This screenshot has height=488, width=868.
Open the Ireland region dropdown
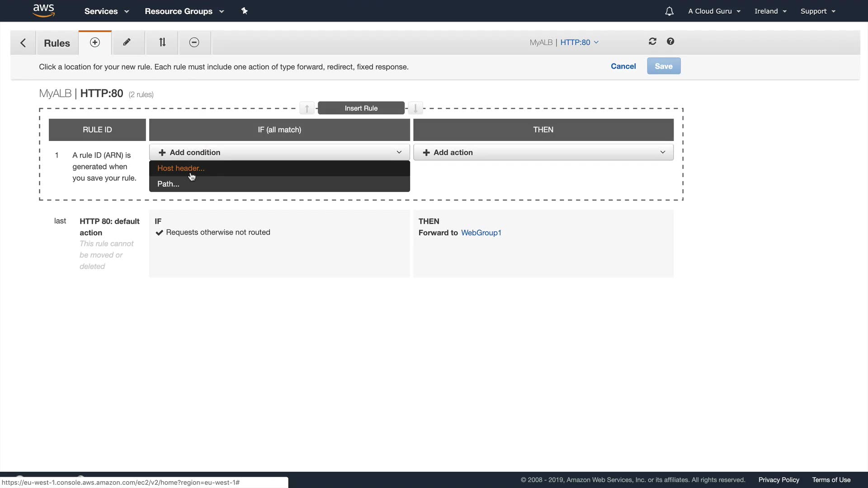pos(770,11)
